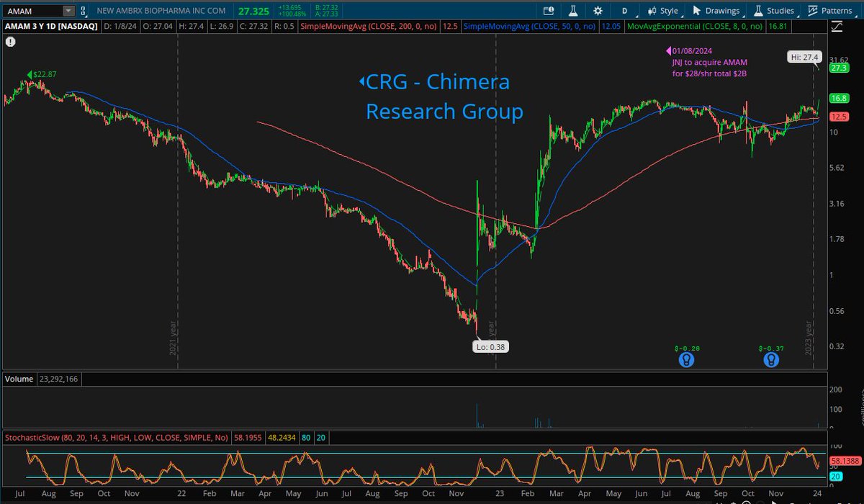The width and height of the screenshot is (864, 504).
Task: Open the Patterns menu
Action: tap(832, 11)
